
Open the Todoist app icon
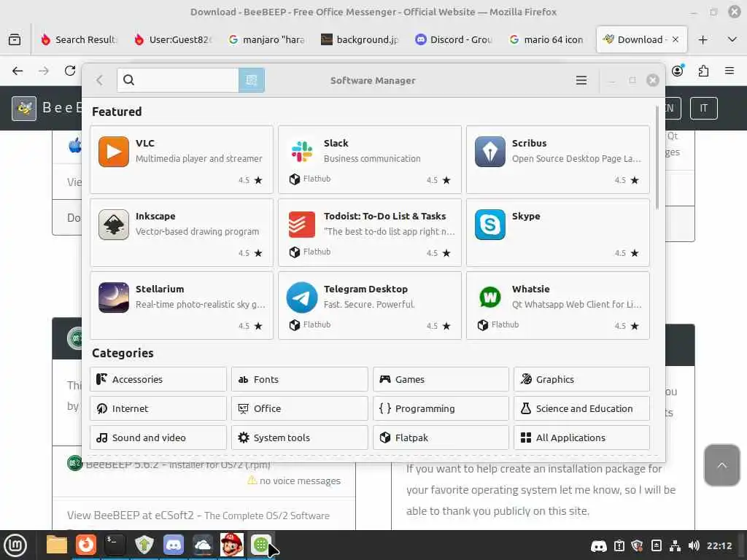pyautogui.click(x=301, y=225)
